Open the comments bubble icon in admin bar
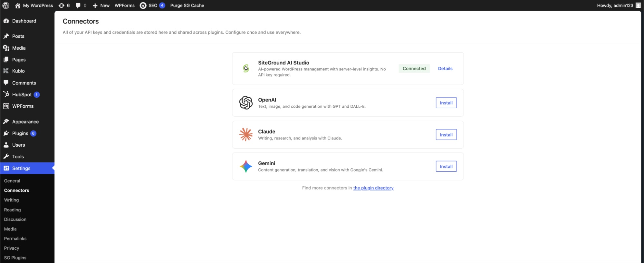Image resolution: width=644 pixels, height=263 pixels. point(78,5)
